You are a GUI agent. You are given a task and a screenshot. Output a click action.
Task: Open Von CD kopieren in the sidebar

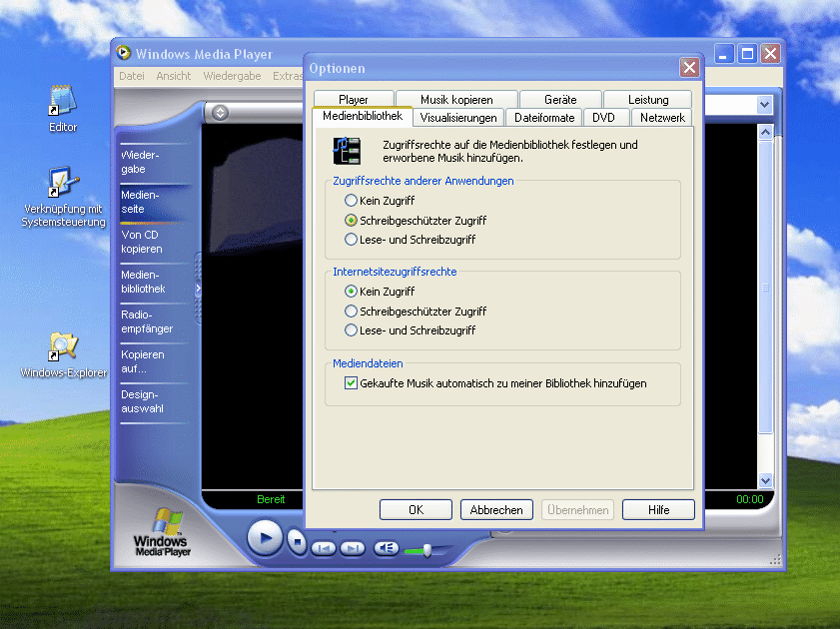153,242
